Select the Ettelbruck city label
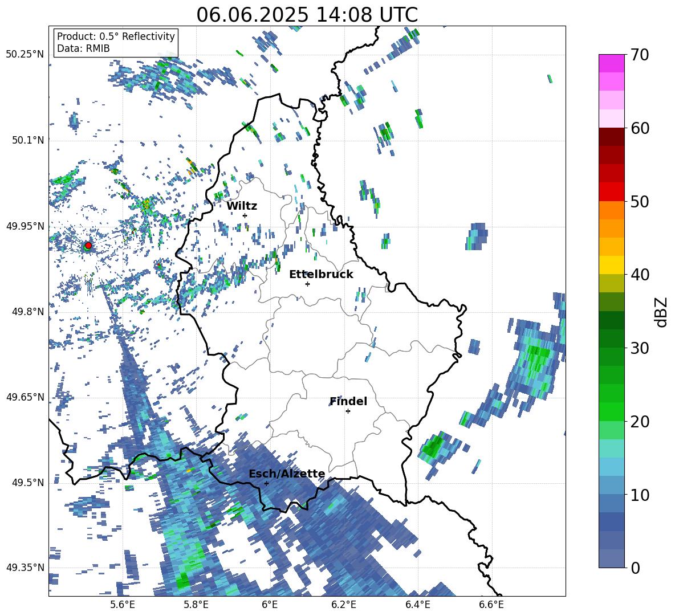Viewport: 675px width, 616px height. tap(321, 275)
